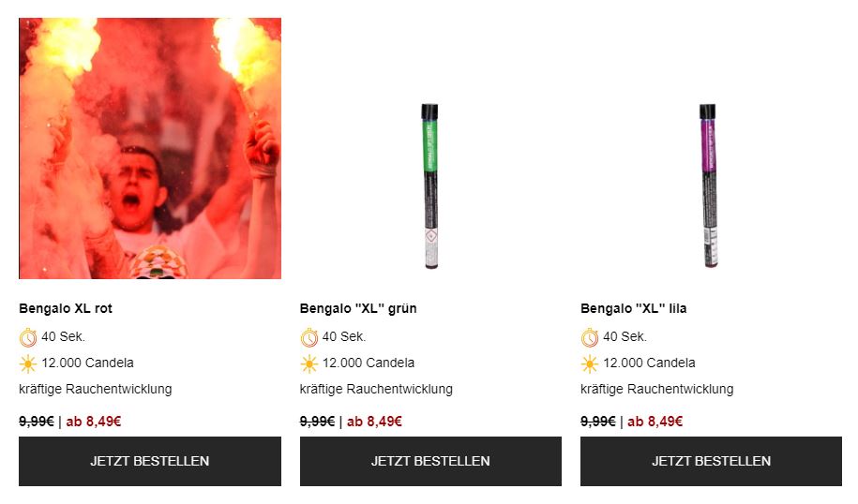Click the stopwatch icon under Bengalo "XL" grün

coord(309,337)
